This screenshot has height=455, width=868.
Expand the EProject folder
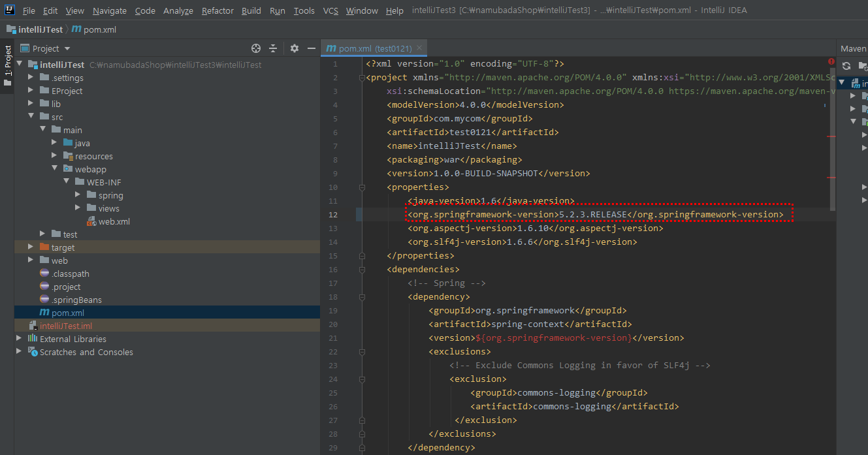point(31,91)
